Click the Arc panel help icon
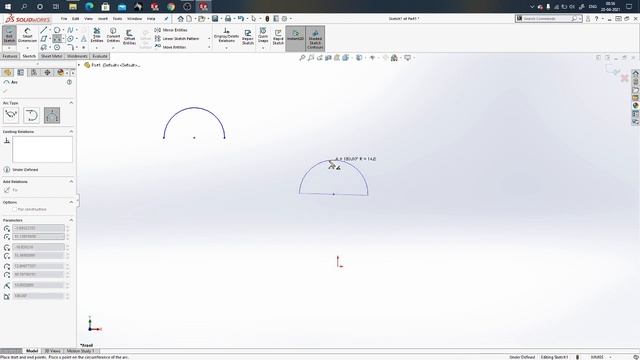This screenshot has width=640, height=360. tap(69, 82)
